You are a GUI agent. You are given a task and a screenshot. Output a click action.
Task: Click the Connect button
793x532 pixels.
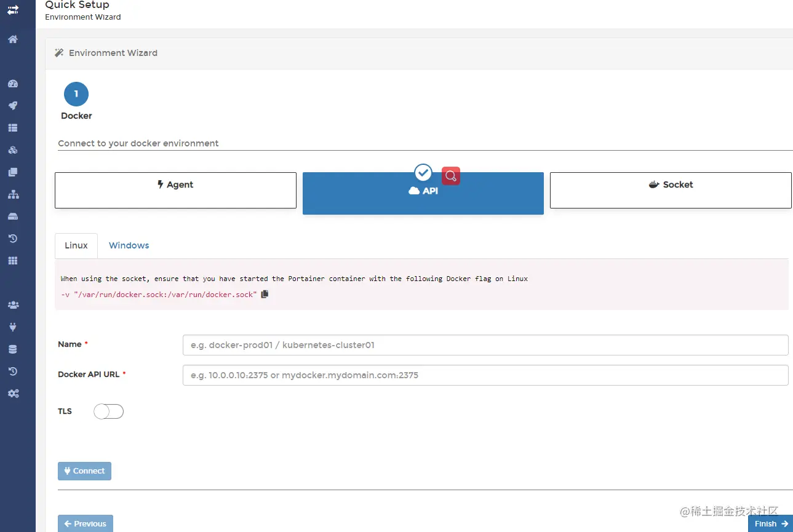coord(84,471)
